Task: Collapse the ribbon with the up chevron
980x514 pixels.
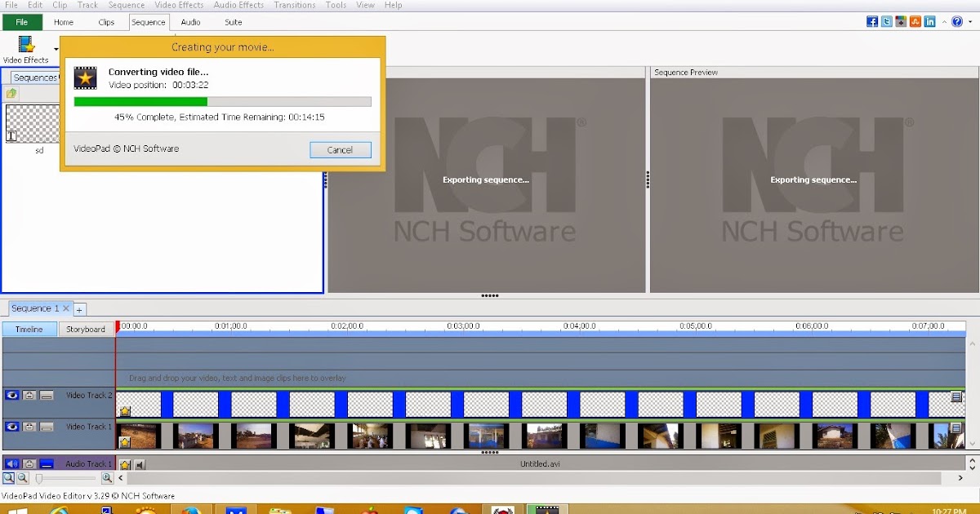Action: coord(944,23)
